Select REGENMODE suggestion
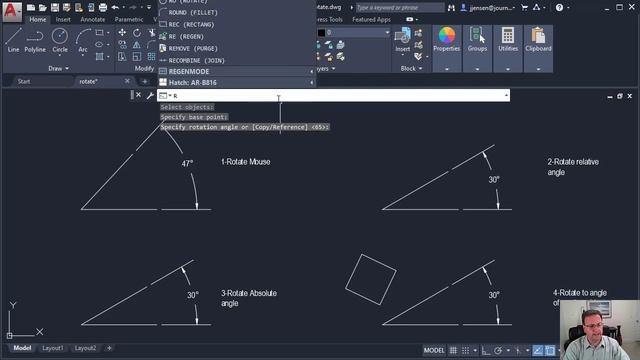The height and width of the screenshot is (360, 640). tap(237, 71)
